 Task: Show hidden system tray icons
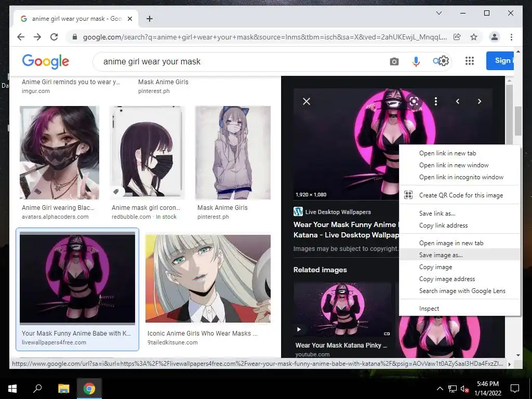(x=440, y=389)
